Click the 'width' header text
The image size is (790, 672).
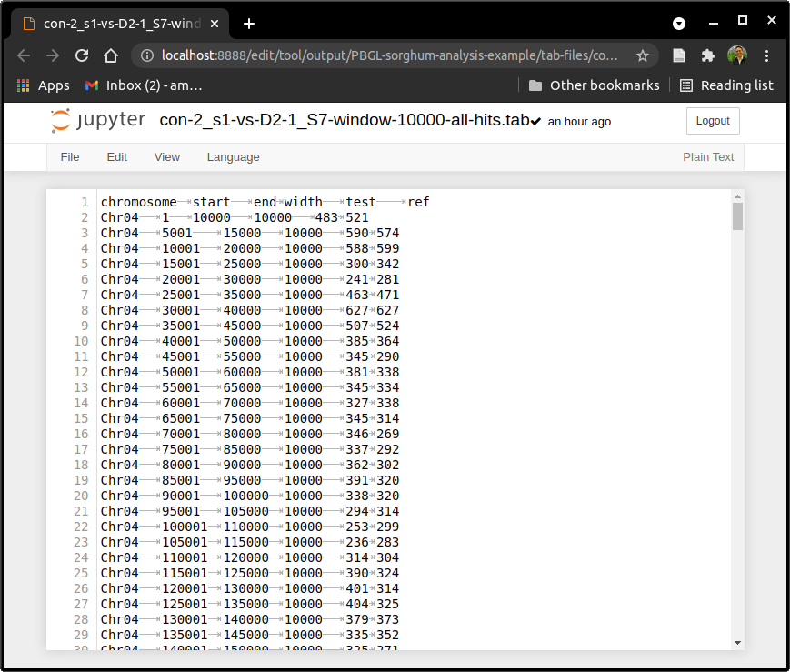click(304, 202)
